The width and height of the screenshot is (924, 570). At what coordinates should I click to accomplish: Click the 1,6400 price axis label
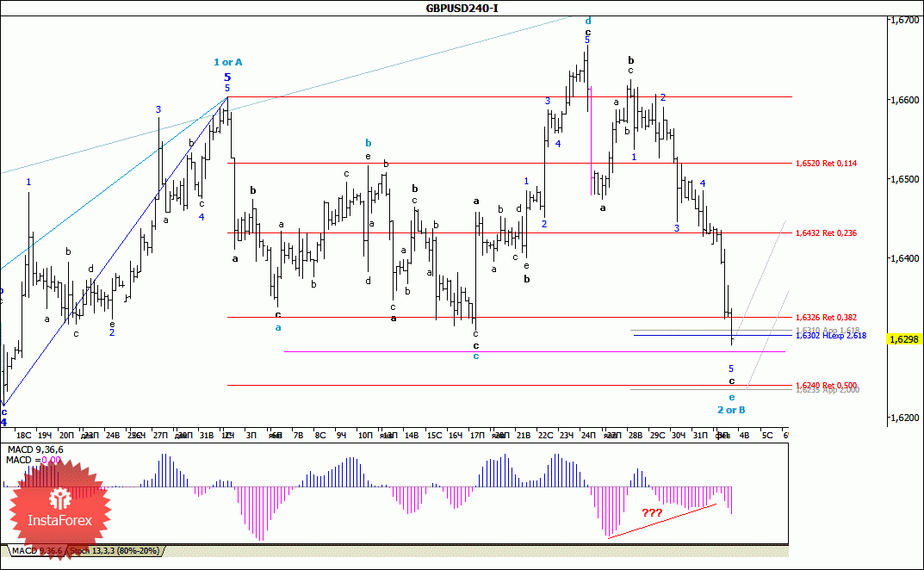tap(904, 258)
